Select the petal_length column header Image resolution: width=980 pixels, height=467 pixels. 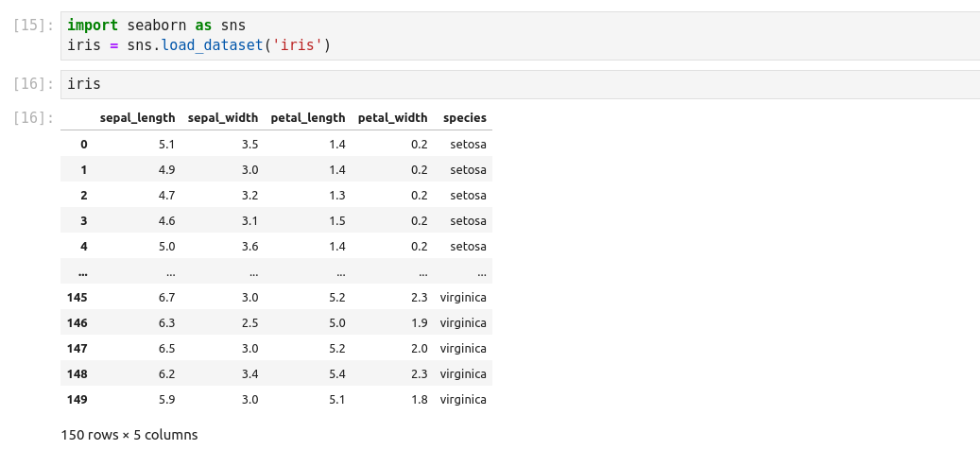click(308, 118)
